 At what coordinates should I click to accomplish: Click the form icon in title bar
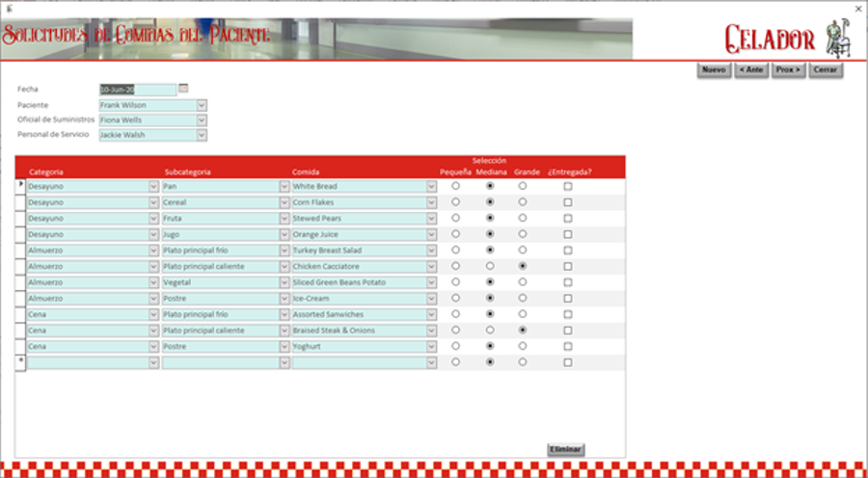point(9,8)
